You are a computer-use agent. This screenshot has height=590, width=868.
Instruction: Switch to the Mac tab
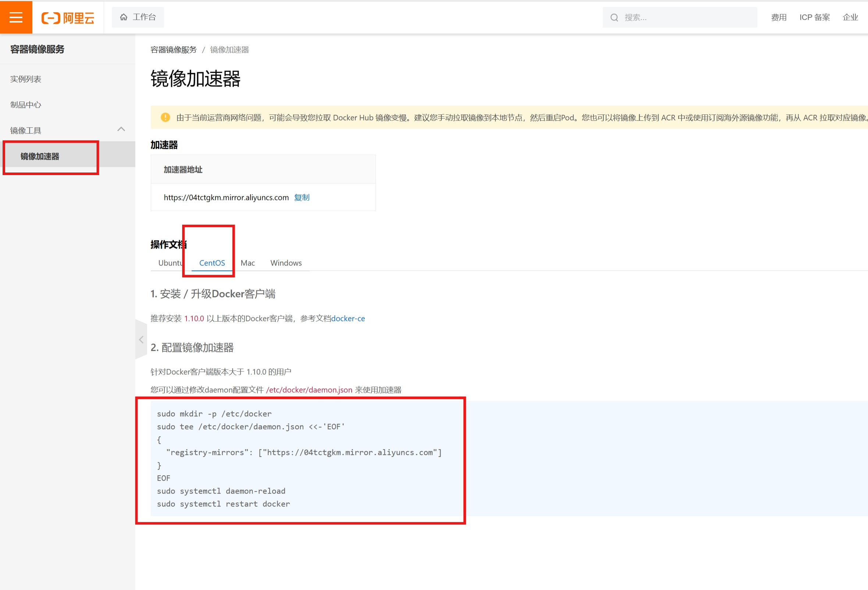(x=248, y=263)
